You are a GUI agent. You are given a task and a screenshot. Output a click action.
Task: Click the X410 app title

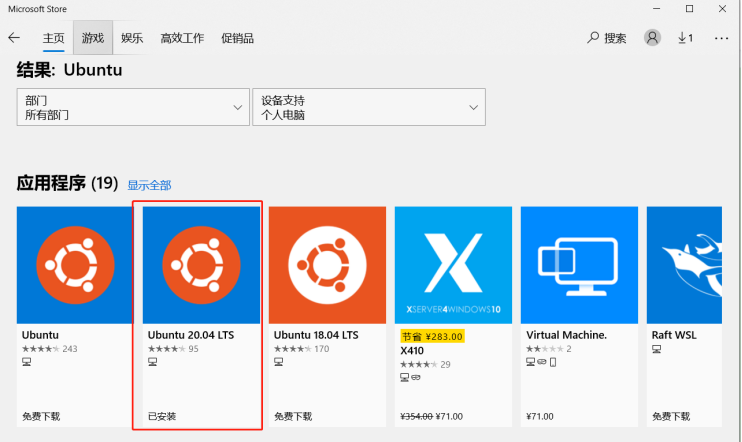[412, 351]
